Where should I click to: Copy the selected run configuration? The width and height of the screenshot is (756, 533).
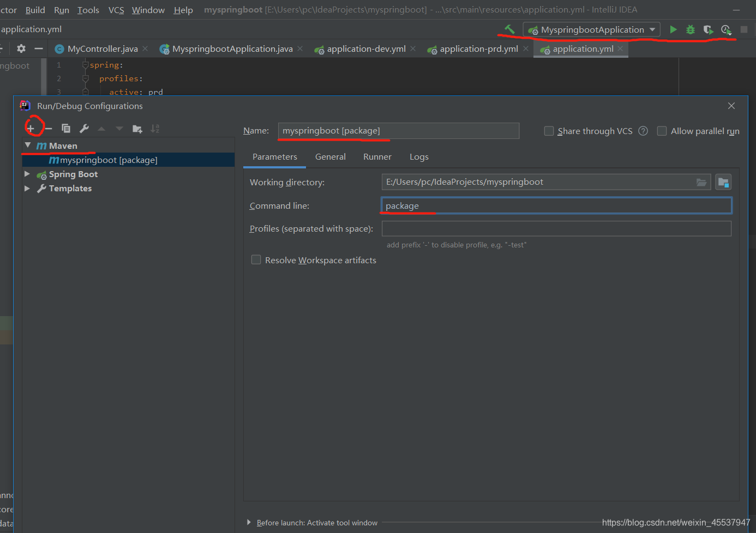pos(66,129)
